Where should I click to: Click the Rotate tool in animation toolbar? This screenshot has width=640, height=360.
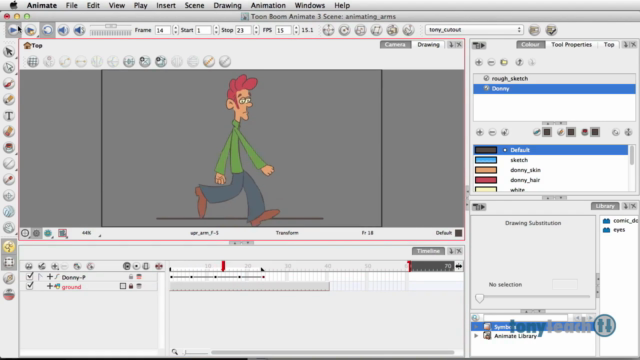click(x=344, y=30)
